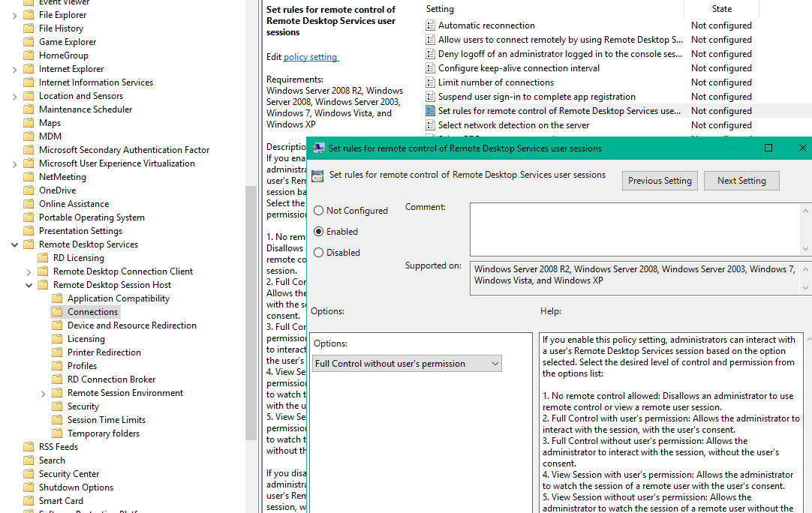812x513 pixels.
Task: Select the Maintenance Scheduler tree item
Action: click(86, 109)
